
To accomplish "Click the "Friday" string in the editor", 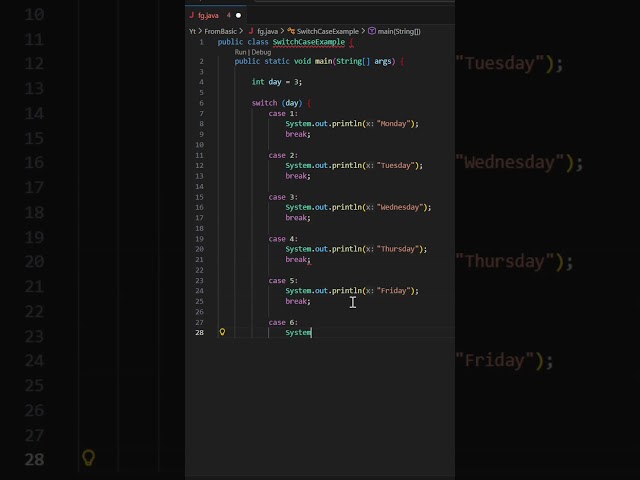I will pos(393,291).
